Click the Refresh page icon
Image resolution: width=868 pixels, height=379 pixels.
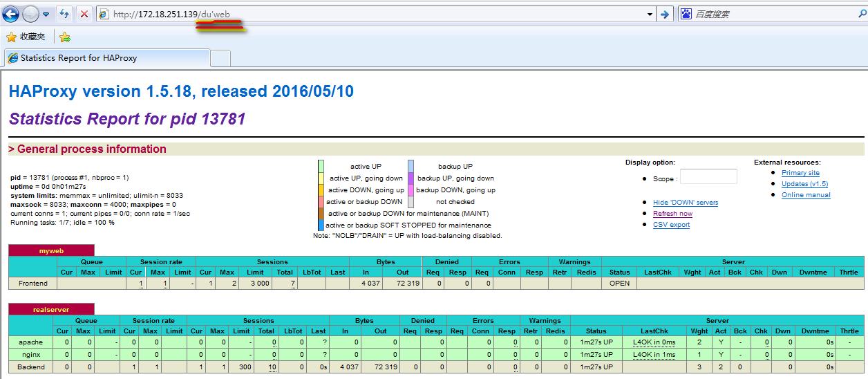[64, 14]
